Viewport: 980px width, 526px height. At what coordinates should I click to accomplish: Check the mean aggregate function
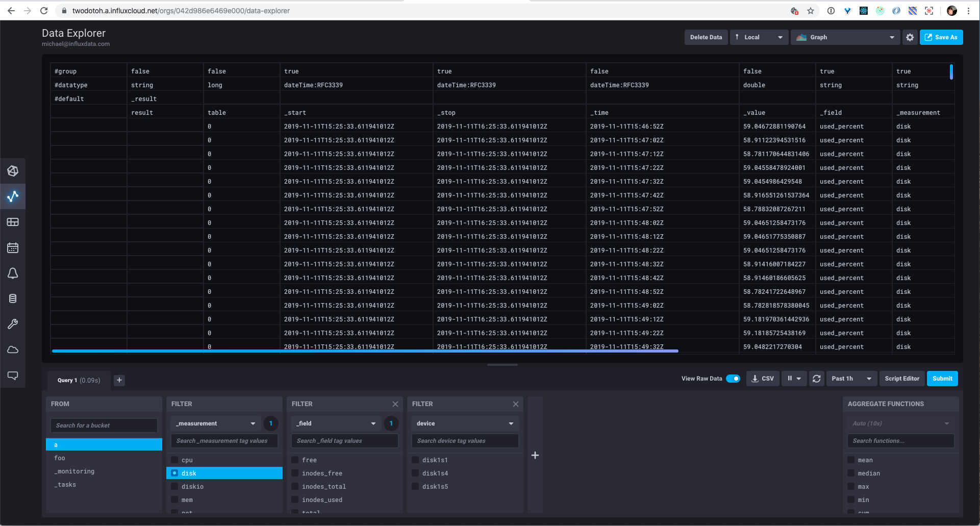coord(851,460)
